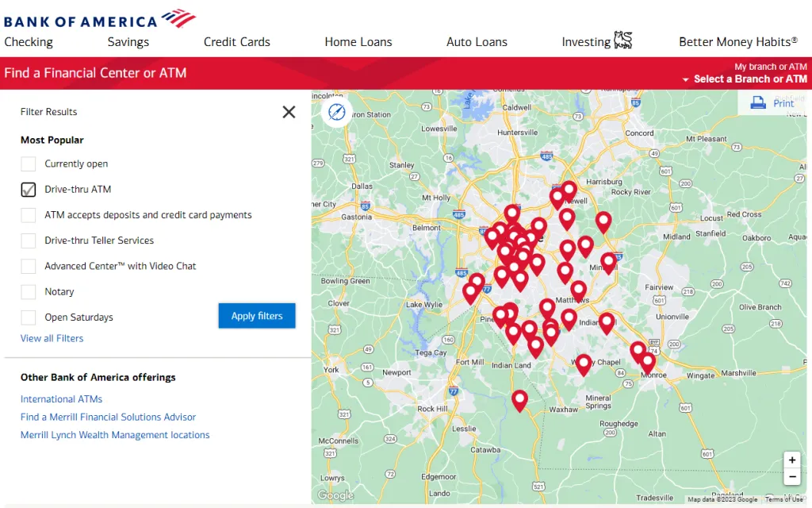Open Find a Merrill Financial Solutions Advisor
Screen dimensions: 812x508
[108, 417]
